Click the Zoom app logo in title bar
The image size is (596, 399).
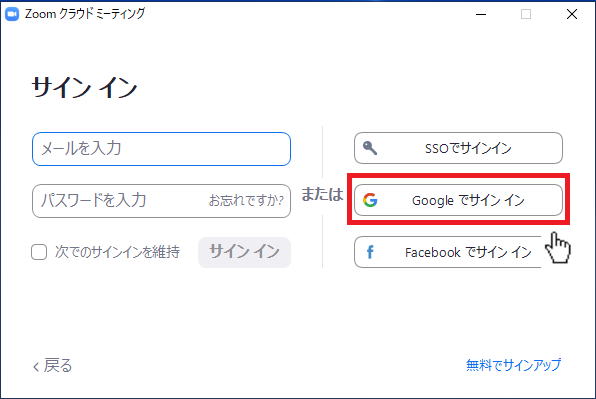pyautogui.click(x=12, y=14)
